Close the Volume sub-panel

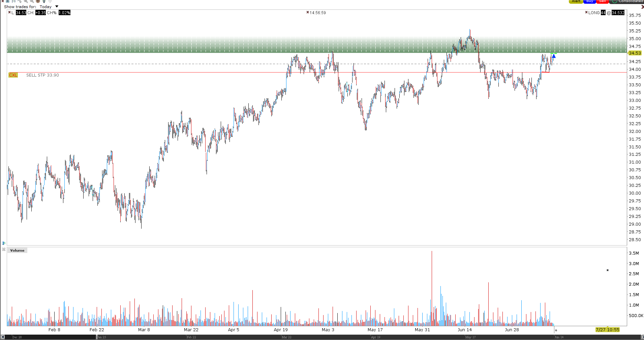pos(4,250)
